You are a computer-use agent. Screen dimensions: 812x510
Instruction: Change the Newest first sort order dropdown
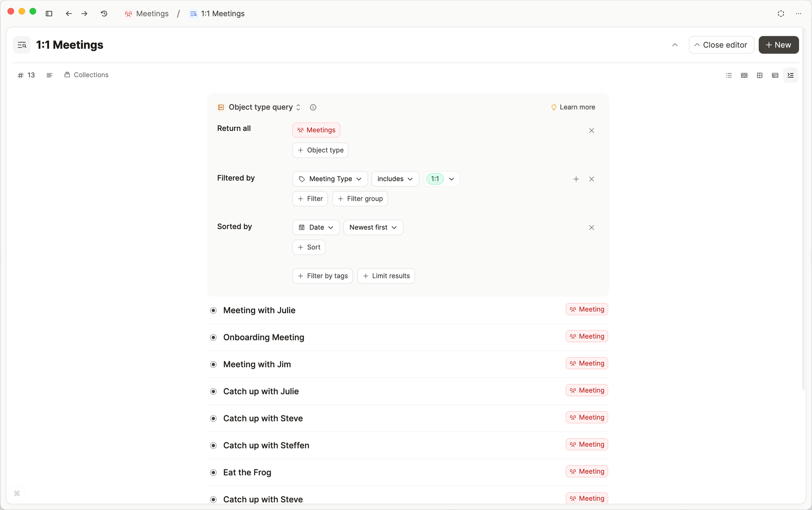point(373,228)
